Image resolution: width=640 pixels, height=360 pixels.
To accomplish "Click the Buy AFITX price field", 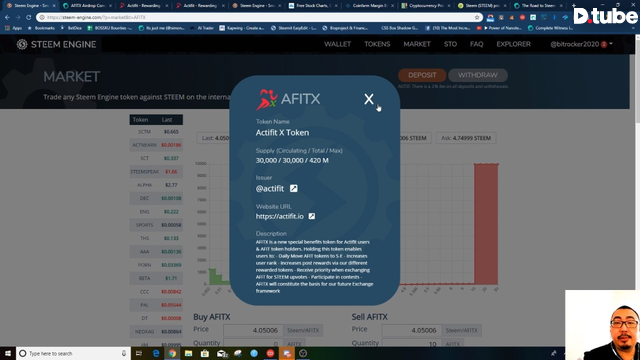I will 253,330.
